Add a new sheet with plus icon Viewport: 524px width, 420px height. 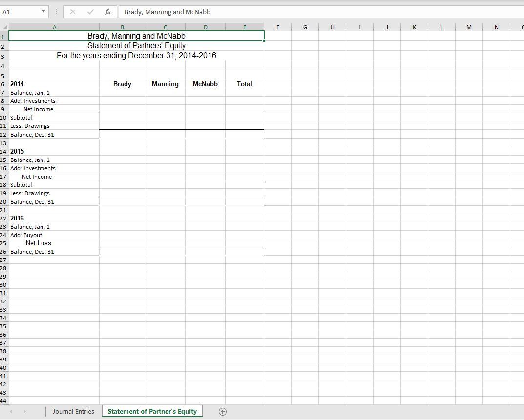pyautogui.click(x=223, y=412)
